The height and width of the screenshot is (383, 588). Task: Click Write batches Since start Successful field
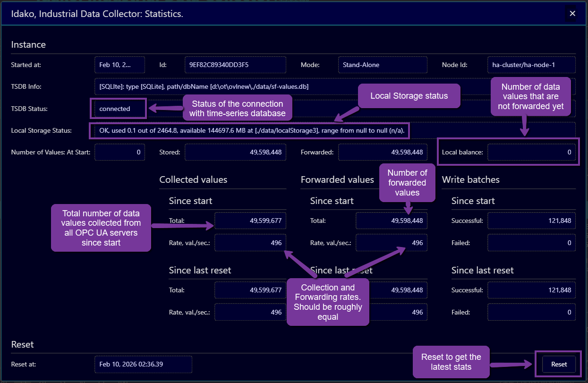click(x=531, y=221)
